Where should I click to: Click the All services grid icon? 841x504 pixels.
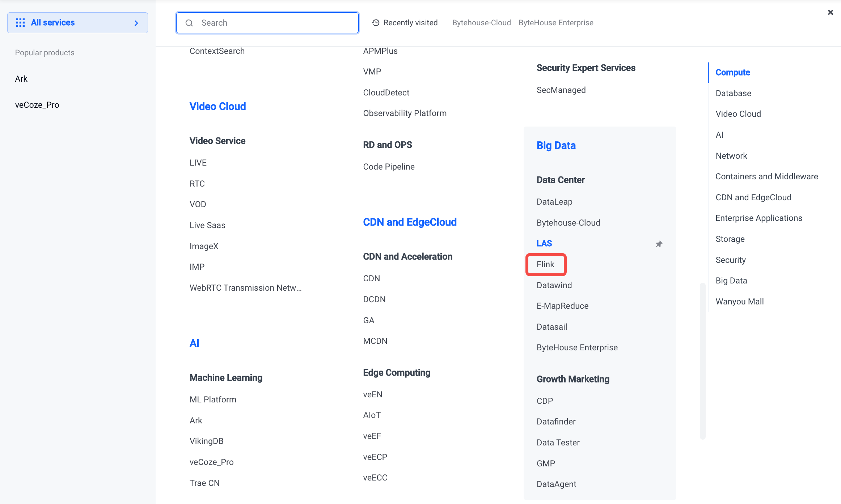[x=20, y=23]
